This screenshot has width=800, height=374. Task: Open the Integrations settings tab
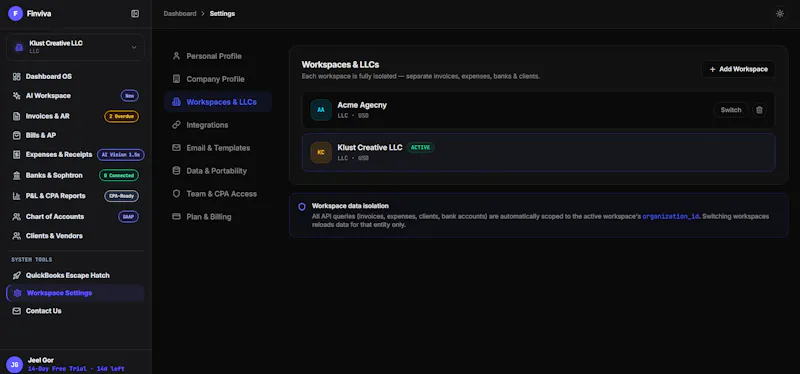[x=218, y=125]
